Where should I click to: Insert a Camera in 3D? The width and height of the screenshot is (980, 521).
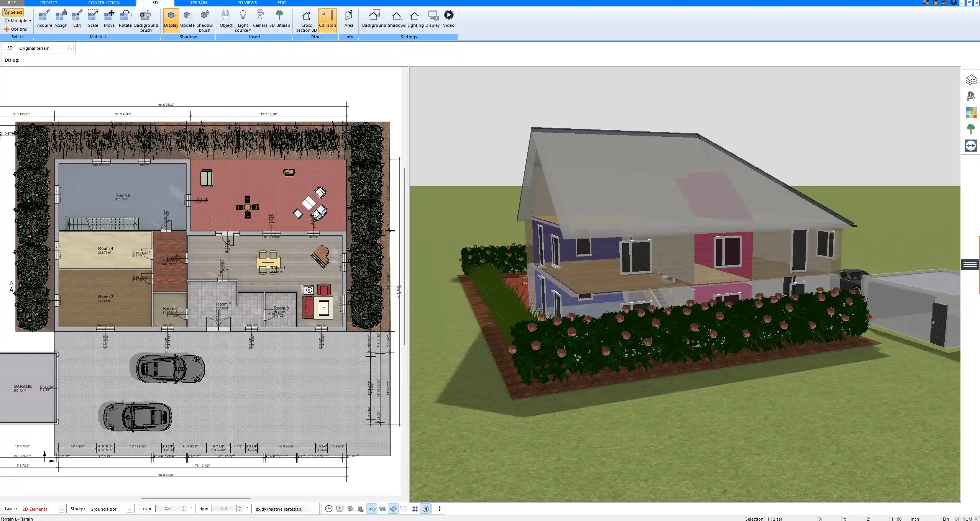(260, 19)
